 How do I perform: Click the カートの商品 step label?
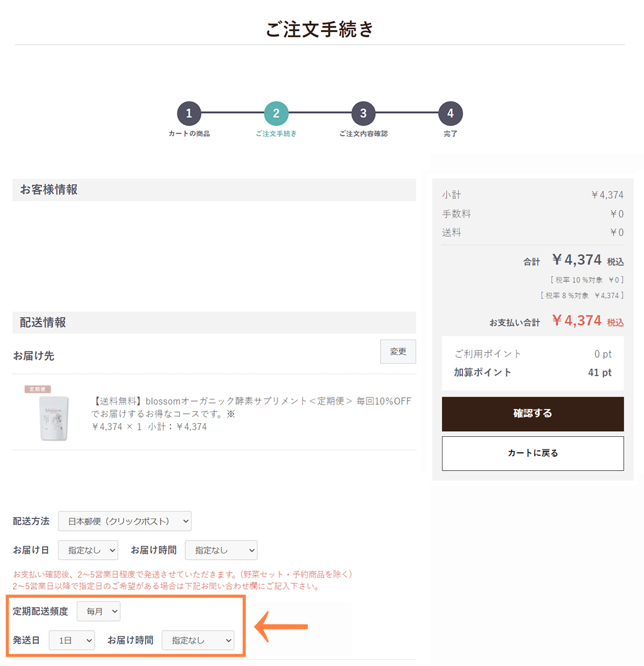pos(189,133)
